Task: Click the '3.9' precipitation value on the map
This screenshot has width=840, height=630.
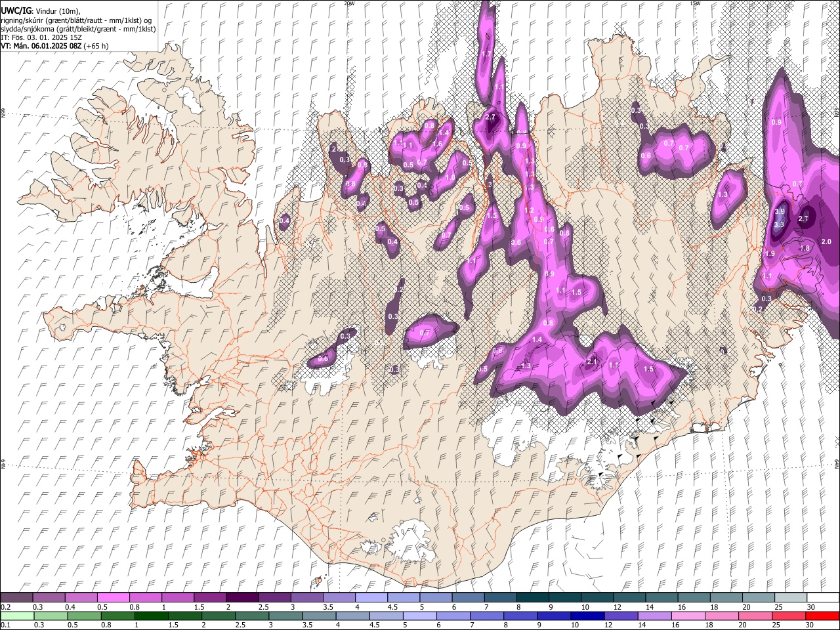Action: [x=780, y=211]
